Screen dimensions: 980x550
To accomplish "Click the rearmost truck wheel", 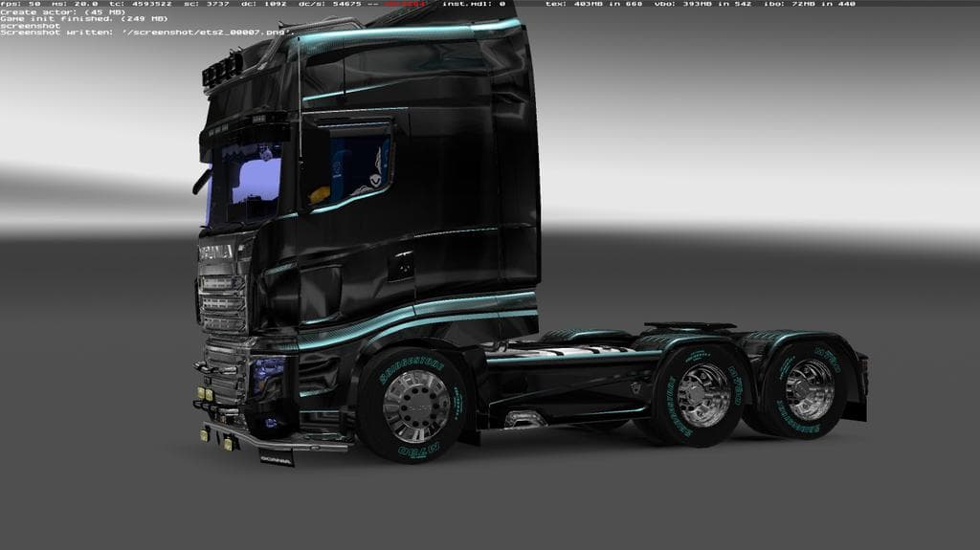I will (807, 388).
